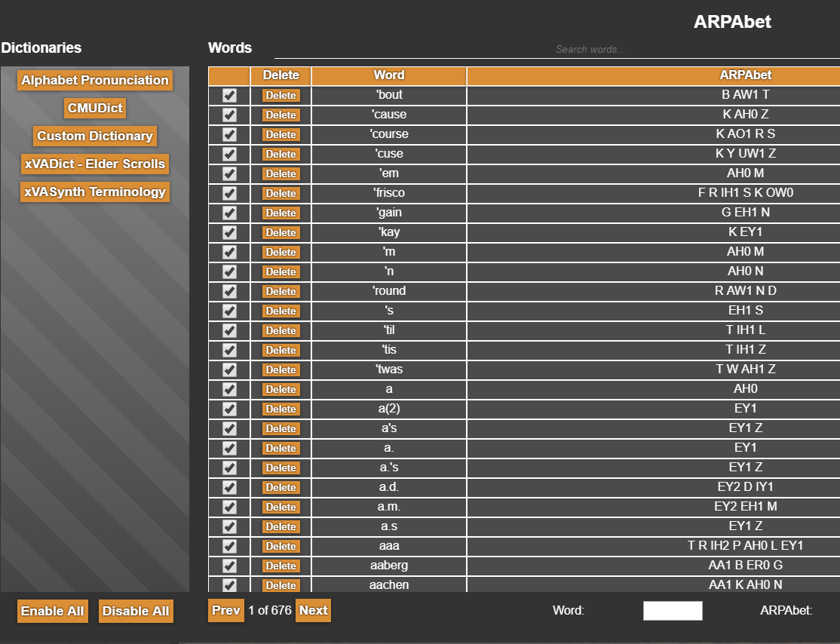Viewport: 840px width, 644px height.
Task: Delete the a(2) pronunciation entry
Action: (x=281, y=409)
